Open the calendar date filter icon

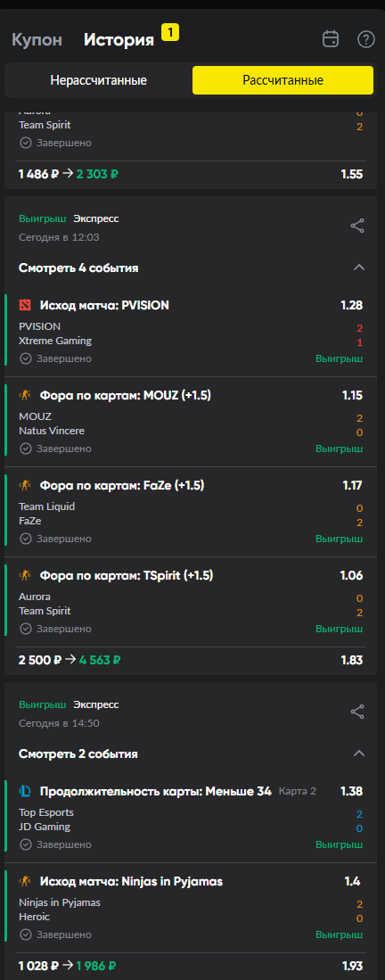coord(330,39)
